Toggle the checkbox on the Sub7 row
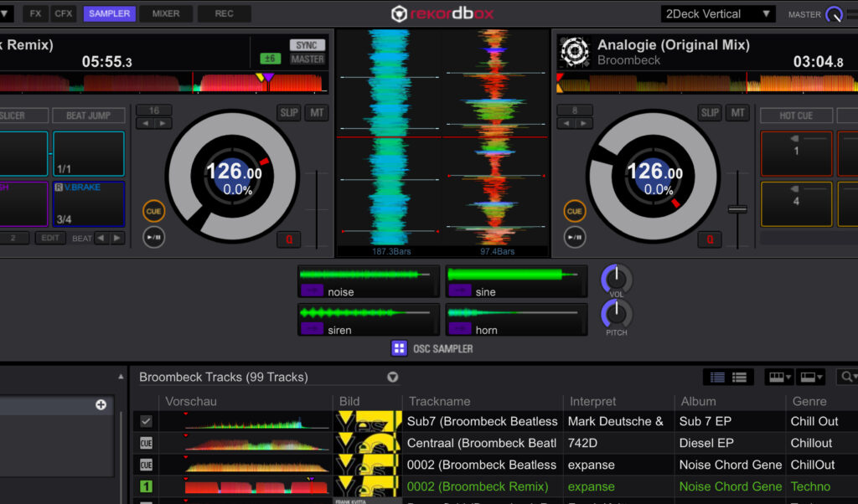The width and height of the screenshot is (858, 504). coord(146,421)
